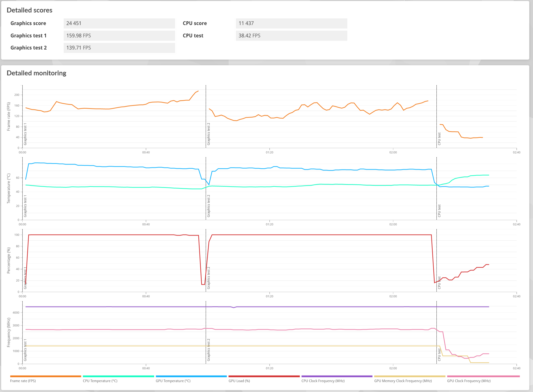Toggle the Frame rate (FPS) legend swatch
Viewport: 533px width, 392px height.
click(x=46, y=376)
